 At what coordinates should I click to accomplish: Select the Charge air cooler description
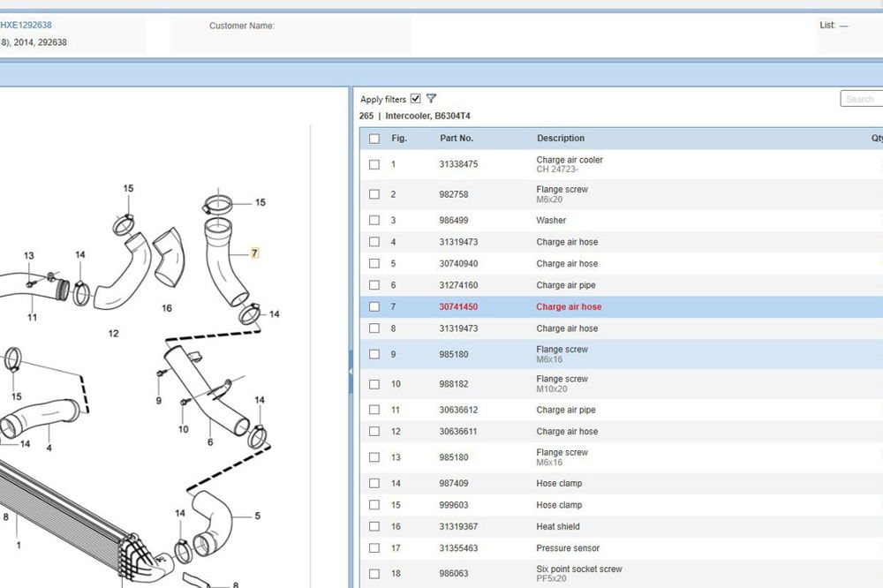click(570, 160)
